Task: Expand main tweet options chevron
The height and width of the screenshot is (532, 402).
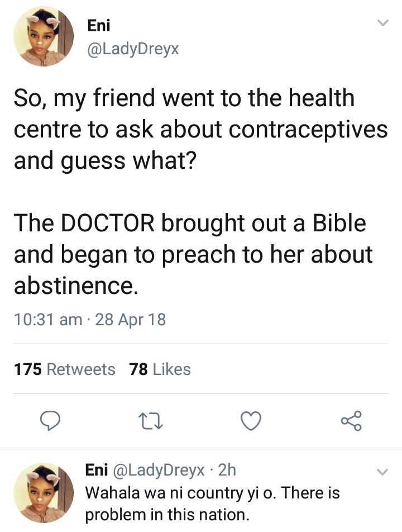Action: coord(382,23)
